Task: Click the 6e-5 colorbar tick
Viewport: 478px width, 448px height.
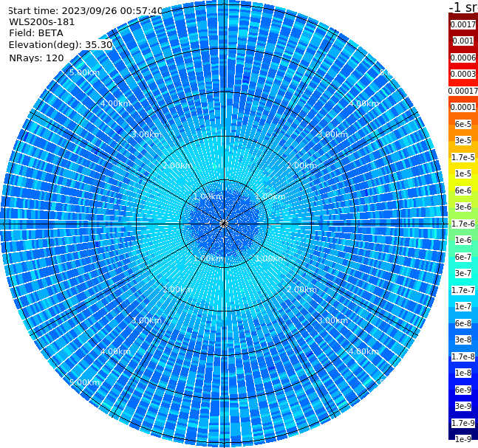Action: click(x=463, y=124)
